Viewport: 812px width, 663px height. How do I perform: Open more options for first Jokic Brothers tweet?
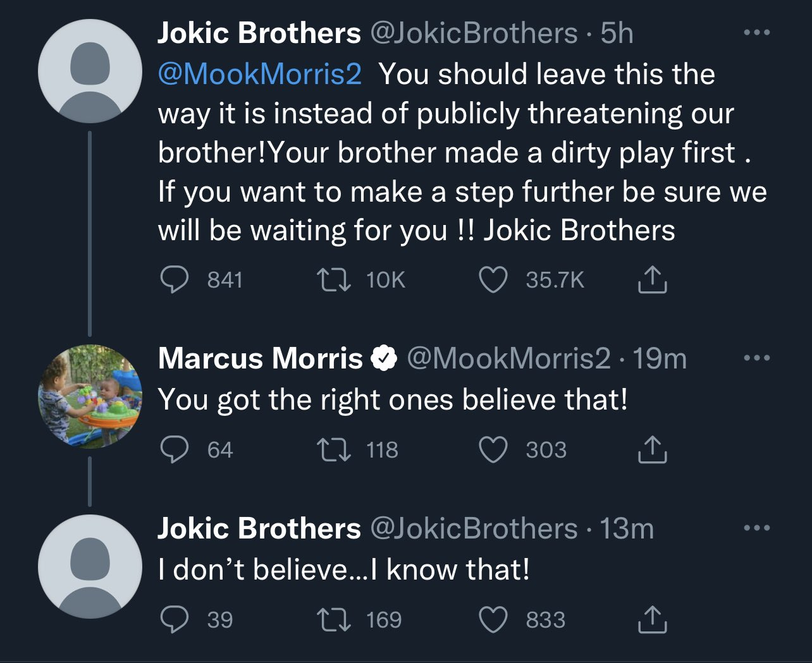point(757,33)
